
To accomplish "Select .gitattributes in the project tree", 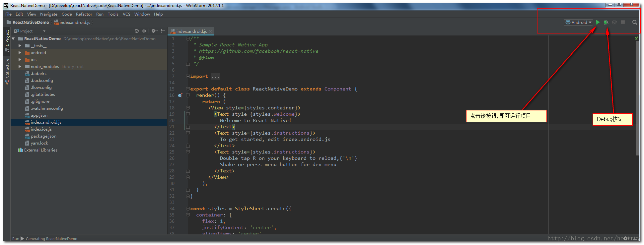I will [x=43, y=94].
